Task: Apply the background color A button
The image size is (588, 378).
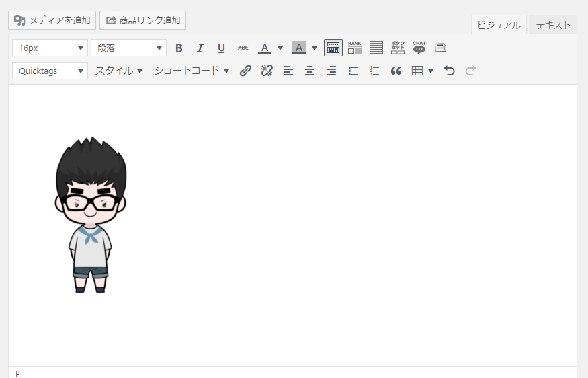Action: click(x=299, y=48)
